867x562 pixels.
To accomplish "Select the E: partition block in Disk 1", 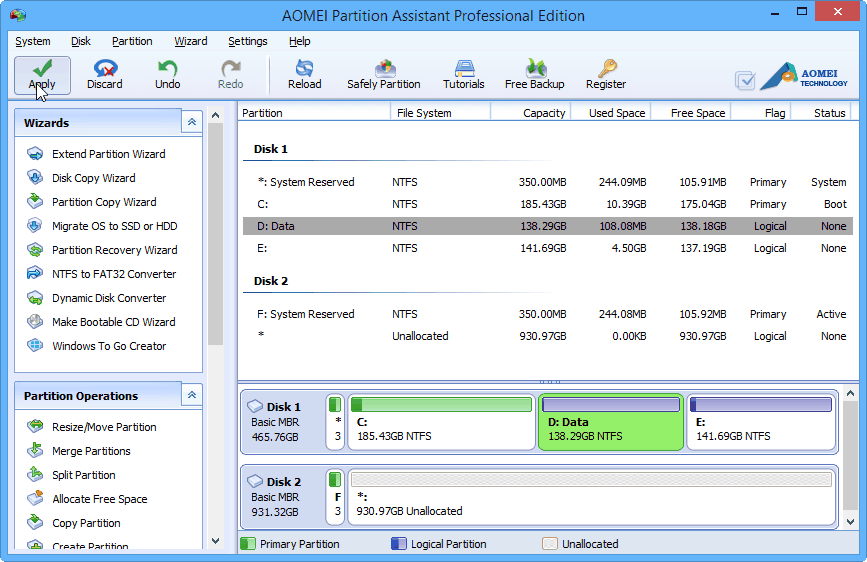I will coord(760,422).
